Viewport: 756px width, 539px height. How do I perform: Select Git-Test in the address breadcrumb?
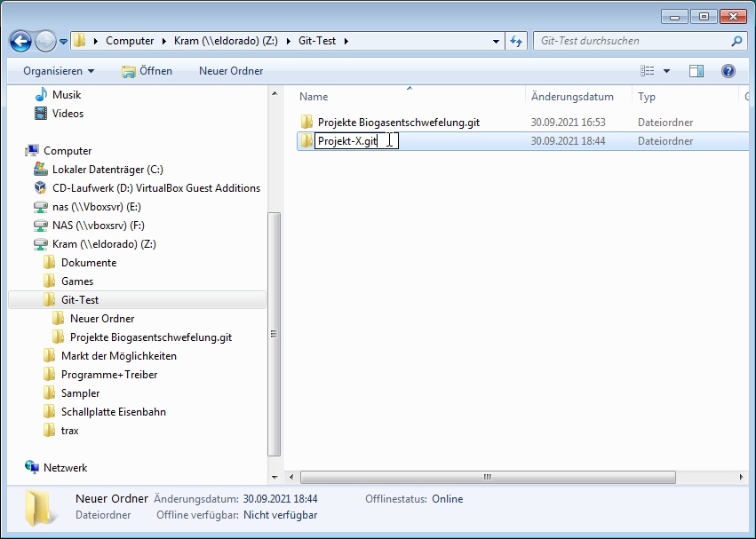click(x=317, y=41)
